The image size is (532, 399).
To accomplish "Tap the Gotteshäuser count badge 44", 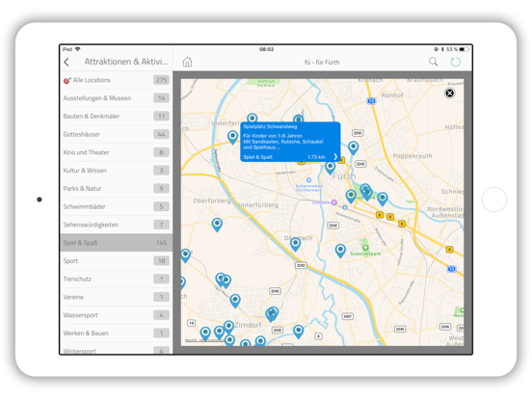I will click(x=161, y=134).
